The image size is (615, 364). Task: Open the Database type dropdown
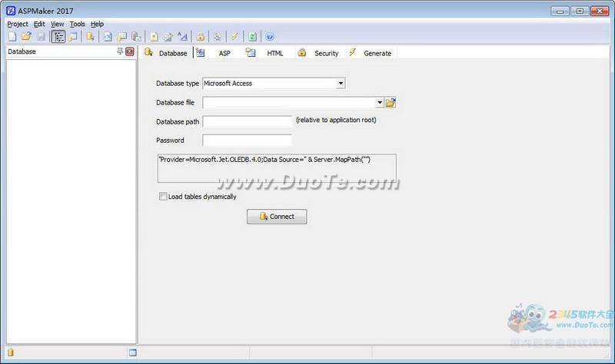(341, 83)
